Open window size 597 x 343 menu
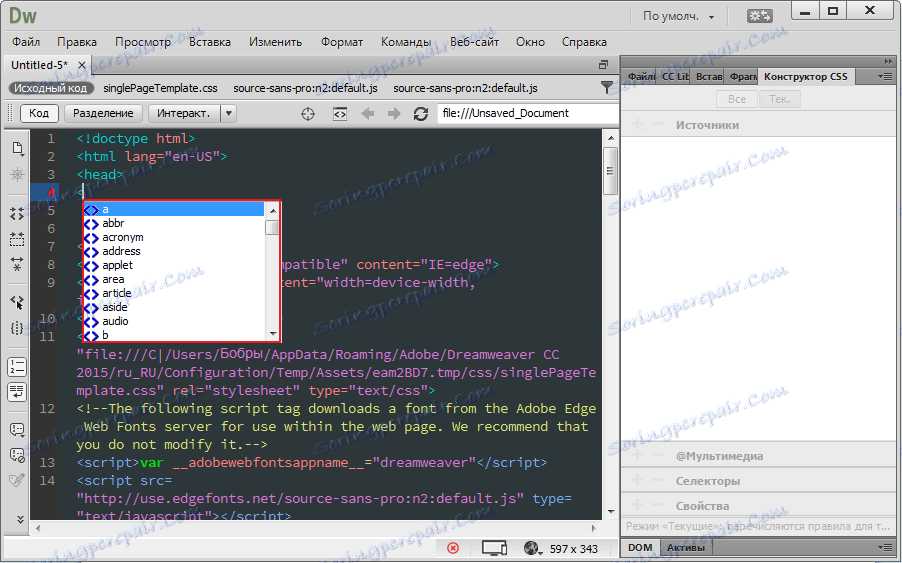Screen dimensions: 902x563 (574, 549)
